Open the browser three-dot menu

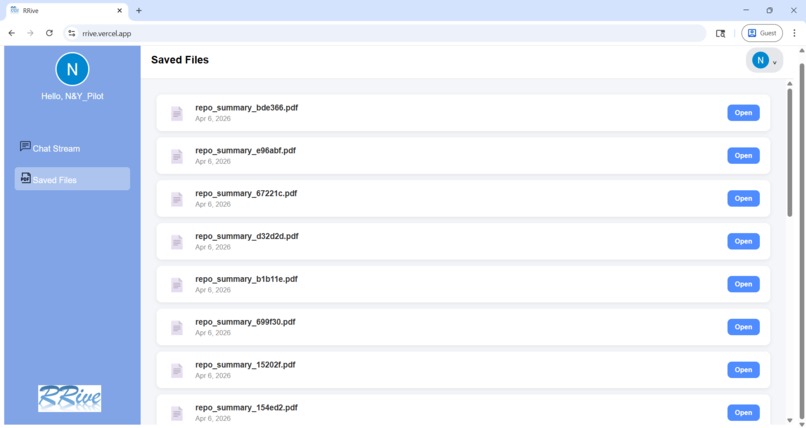point(794,33)
